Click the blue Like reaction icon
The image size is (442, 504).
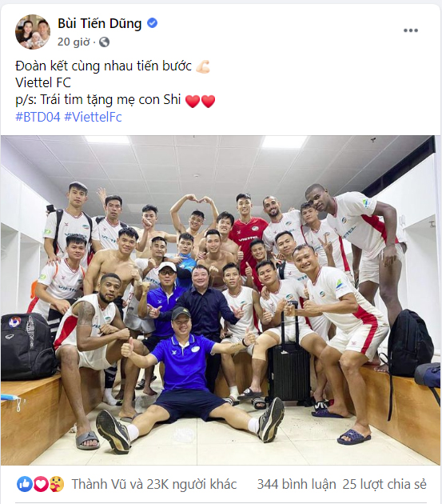tap(25, 484)
